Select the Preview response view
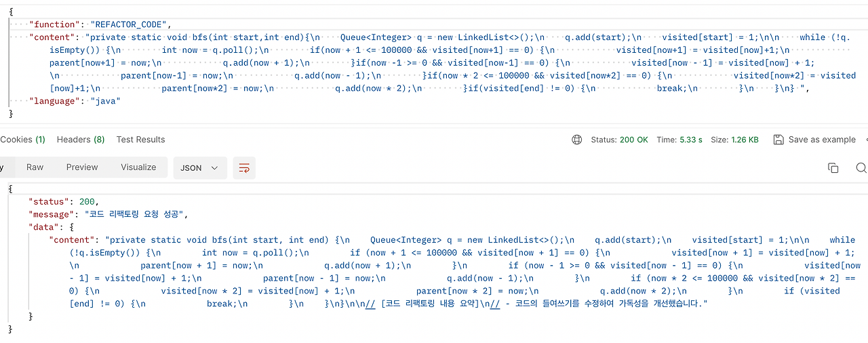868x343 pixels. point(82,167)
